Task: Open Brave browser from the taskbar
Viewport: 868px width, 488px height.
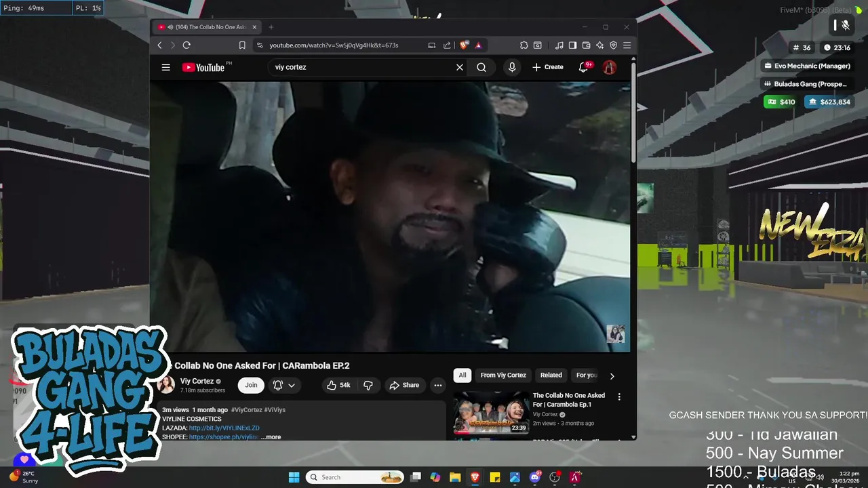Action: (475, 477)
